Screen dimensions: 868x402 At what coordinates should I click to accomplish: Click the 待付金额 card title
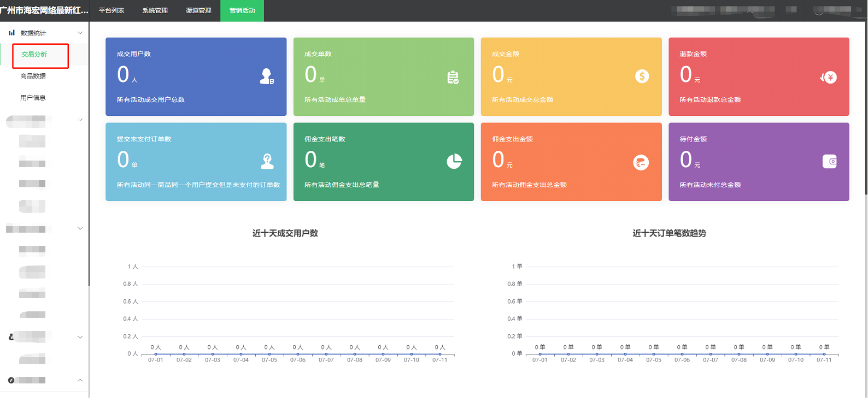pyautogui.click(x=693, y=139)
